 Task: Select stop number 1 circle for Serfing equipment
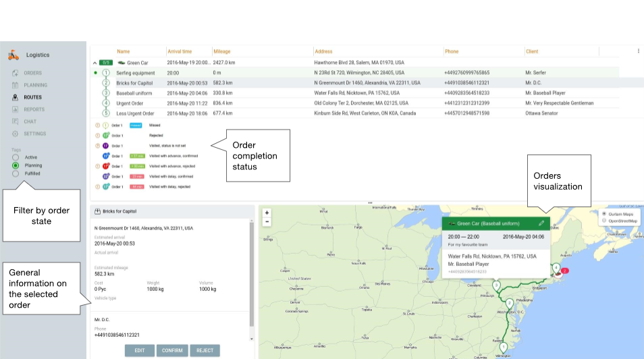106,73
